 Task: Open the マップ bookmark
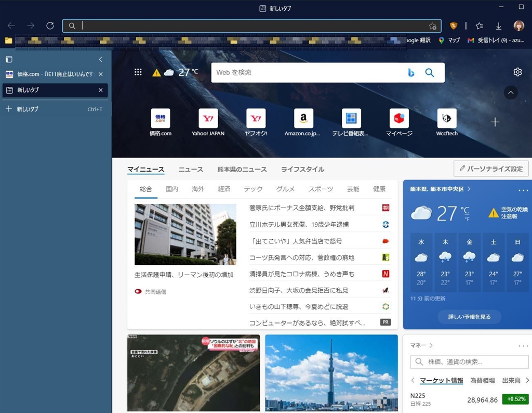(449, 40)
